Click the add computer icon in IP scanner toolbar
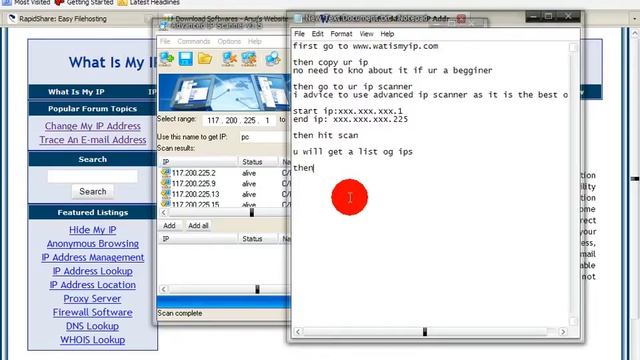 167,59
